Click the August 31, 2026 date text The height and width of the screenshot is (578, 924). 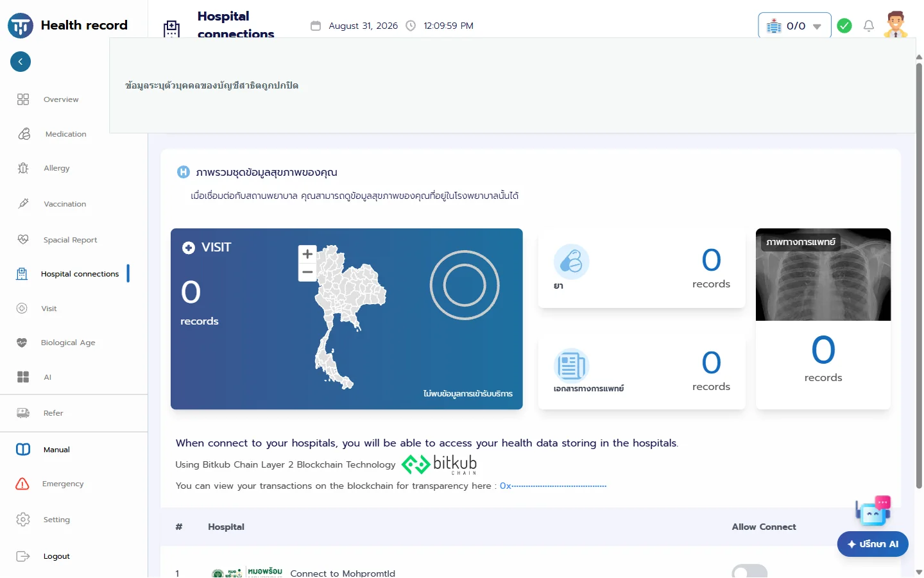click(363, 26)
